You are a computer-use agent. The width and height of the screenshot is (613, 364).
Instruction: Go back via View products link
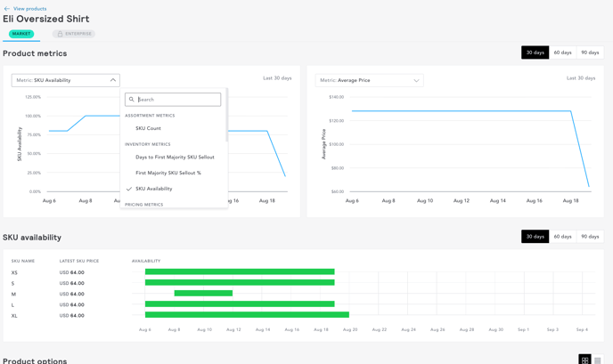(29, 9)
